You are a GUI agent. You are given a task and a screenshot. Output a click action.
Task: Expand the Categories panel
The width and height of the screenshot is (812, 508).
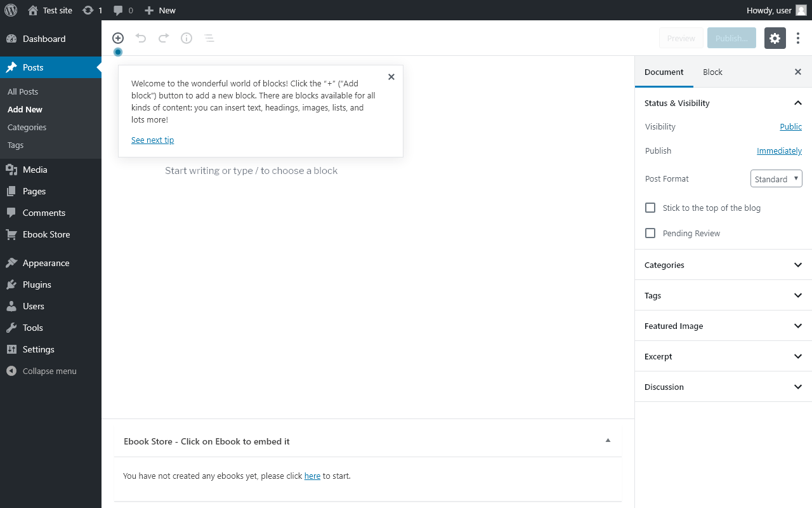pyautogui.click(x=723, y=265)
